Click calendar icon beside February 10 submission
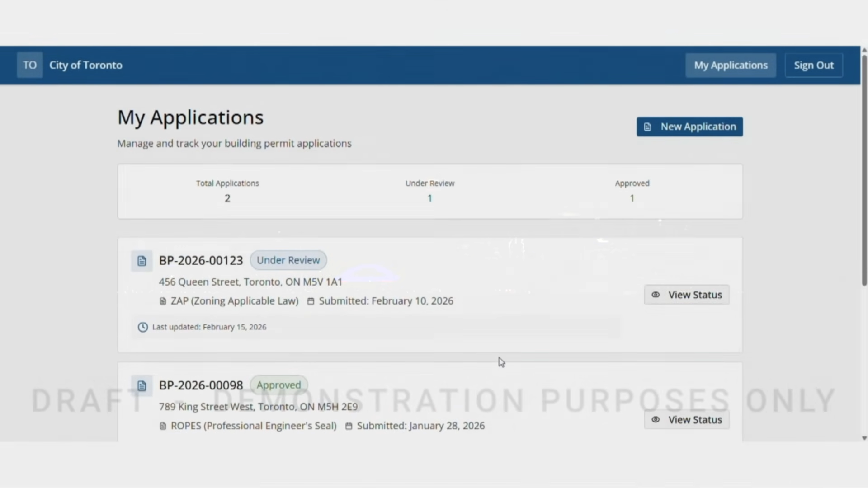This screenshot has height=488, width=868. pyautogui.click(x=311, y=301)
